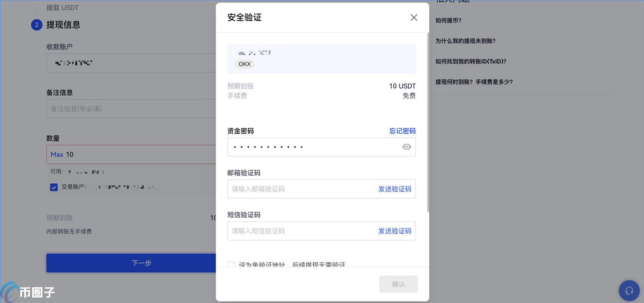Click Max in the 数量 field
This screenshot has height=303, width=644.
[x=57, y=154]
